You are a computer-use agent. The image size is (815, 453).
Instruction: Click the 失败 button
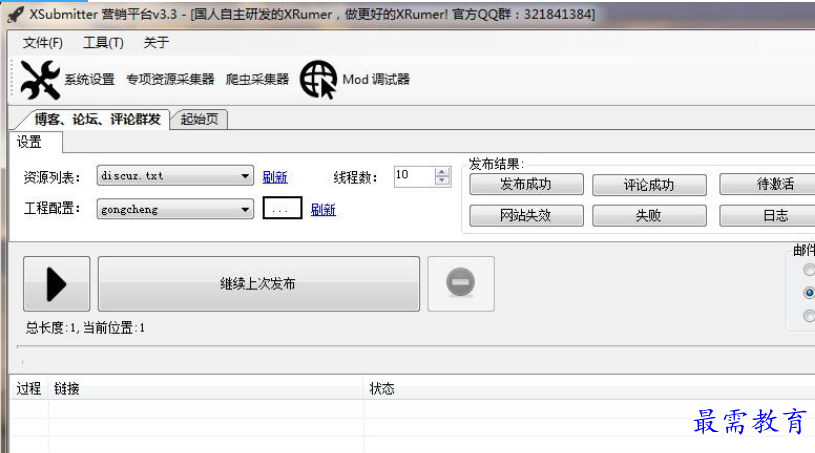pyautogui.click(x=649, y=216)
